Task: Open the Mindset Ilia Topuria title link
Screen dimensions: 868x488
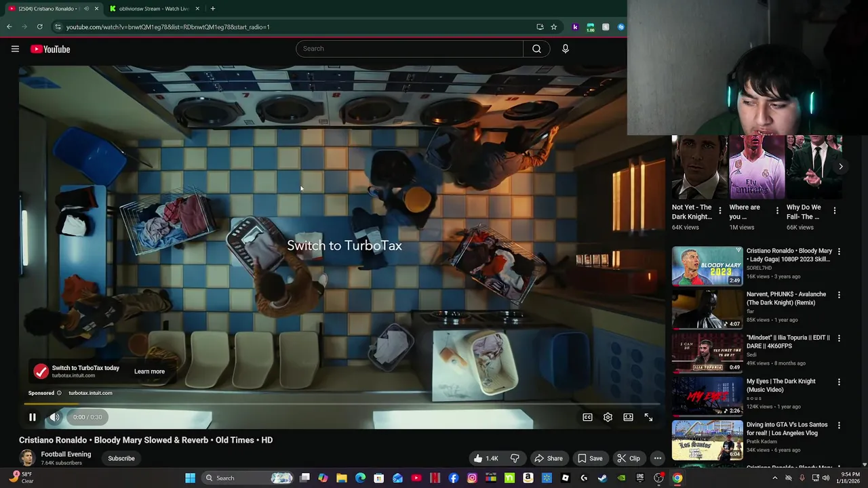Action: tap(787, 342)
